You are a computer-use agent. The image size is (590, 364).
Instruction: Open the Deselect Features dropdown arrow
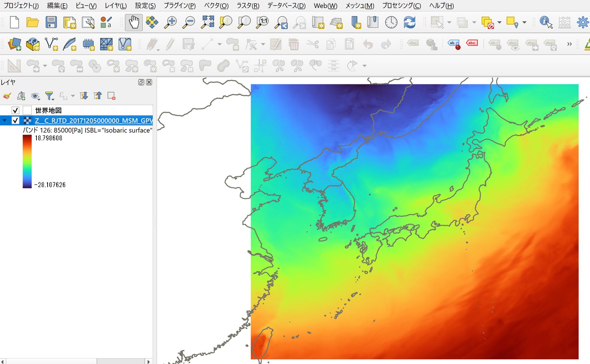click(x=499, y=22)
